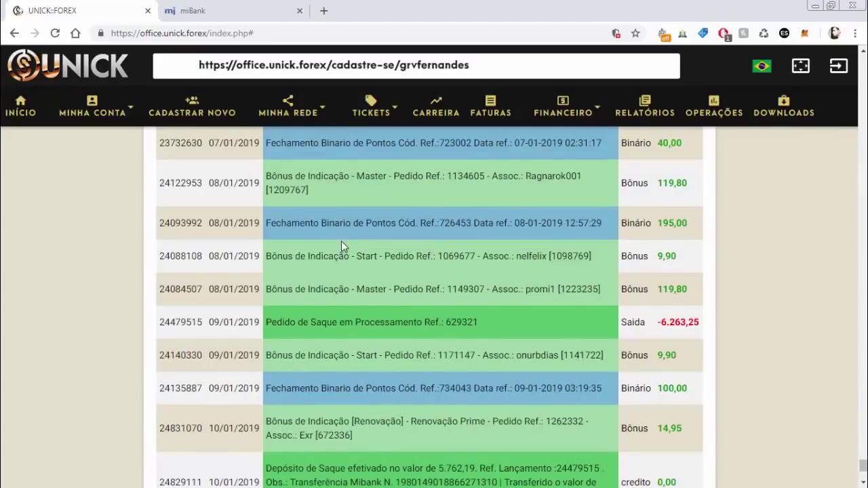This screenshot has height=488, width=868.
Task: Go forward in browser history
Action: click(35, 33)
